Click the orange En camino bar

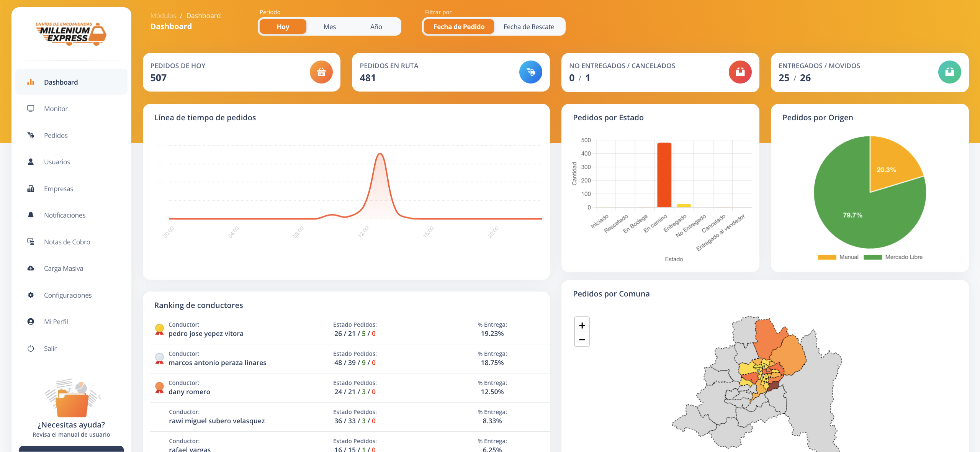(664, 175)
